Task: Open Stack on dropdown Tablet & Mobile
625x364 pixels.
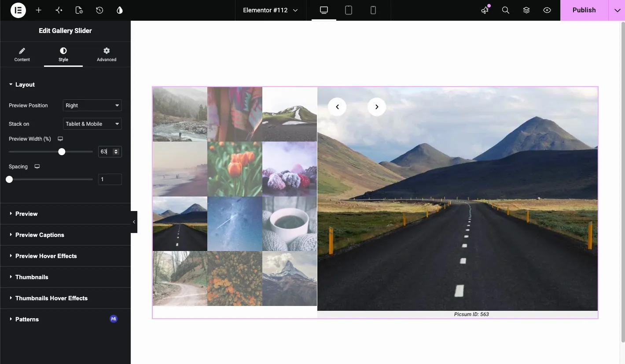Action: coord(92,124)
